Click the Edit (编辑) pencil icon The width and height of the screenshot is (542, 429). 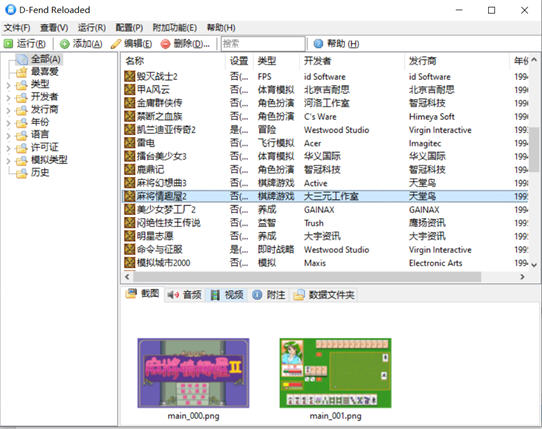point(116,44)
